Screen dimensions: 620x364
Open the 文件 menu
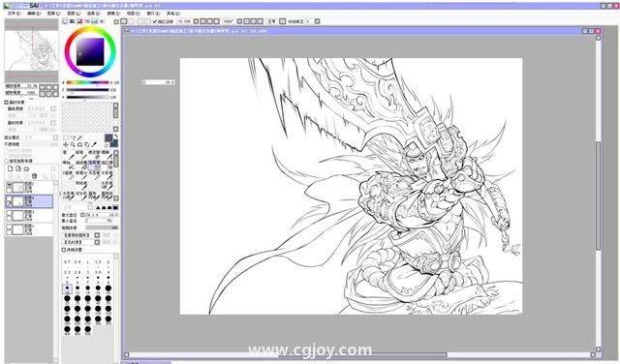[14, 13]
